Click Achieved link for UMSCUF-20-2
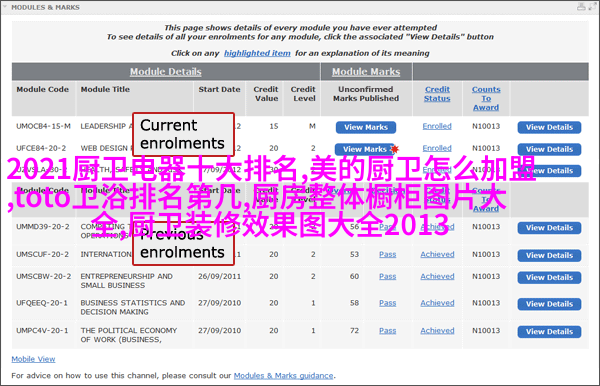This screenshot has height=386, width=600. click(x=437, y=254)
